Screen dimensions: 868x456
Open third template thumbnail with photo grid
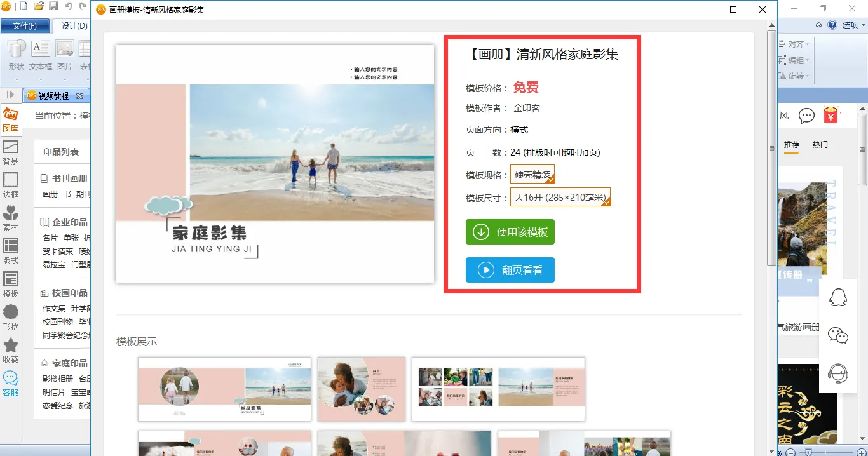498,389
